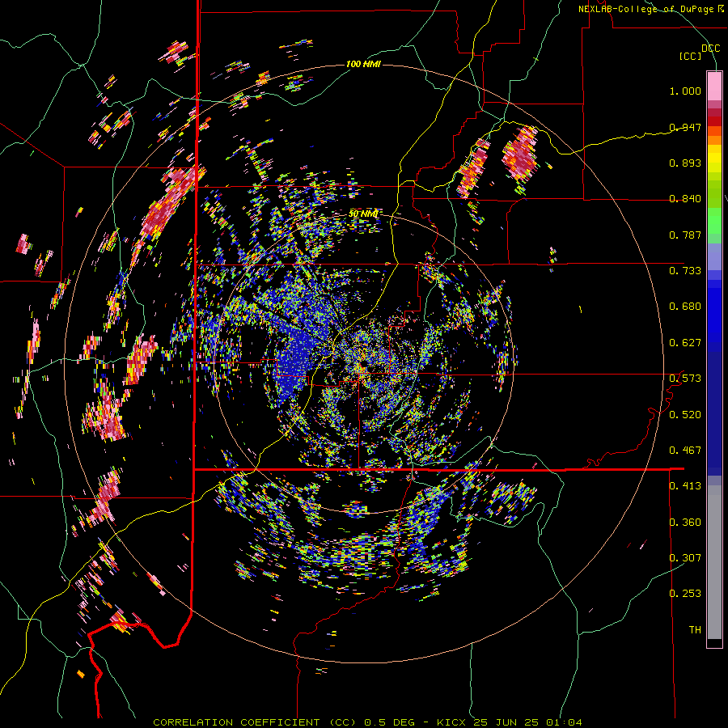728x728 pixels.
Task: Select the 50 NMI range ring label
Action: [x=363, y=214]
